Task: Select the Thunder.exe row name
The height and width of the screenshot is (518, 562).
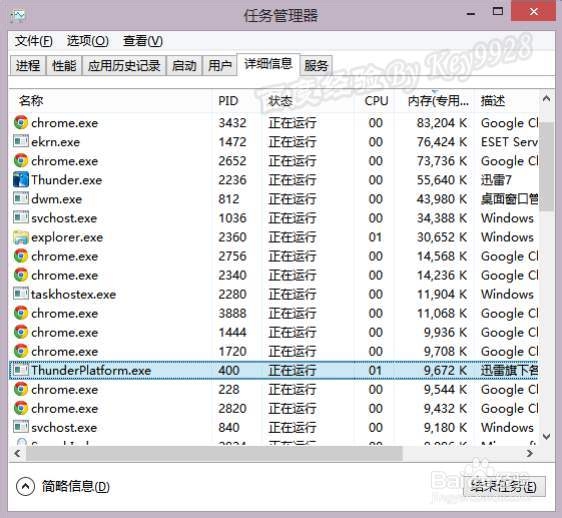Action: pyautogui.click(x=67, y=180)
